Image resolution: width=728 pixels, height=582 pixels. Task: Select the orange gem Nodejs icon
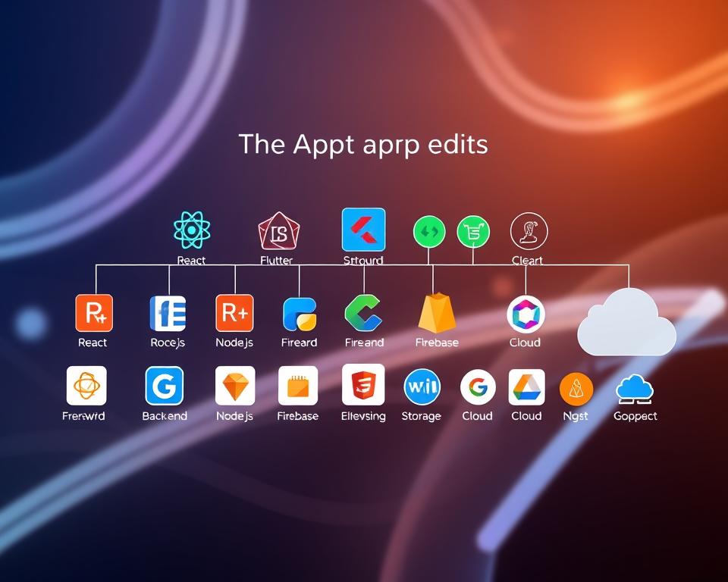[235, 386]
